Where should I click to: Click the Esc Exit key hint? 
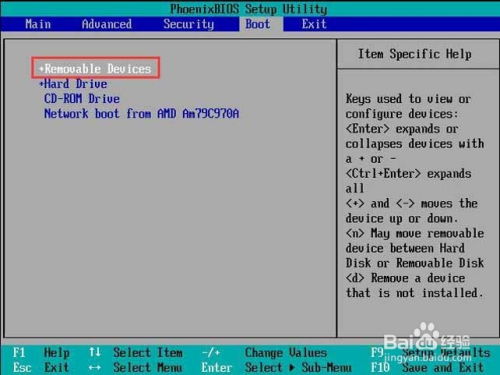tap(41, 367)
